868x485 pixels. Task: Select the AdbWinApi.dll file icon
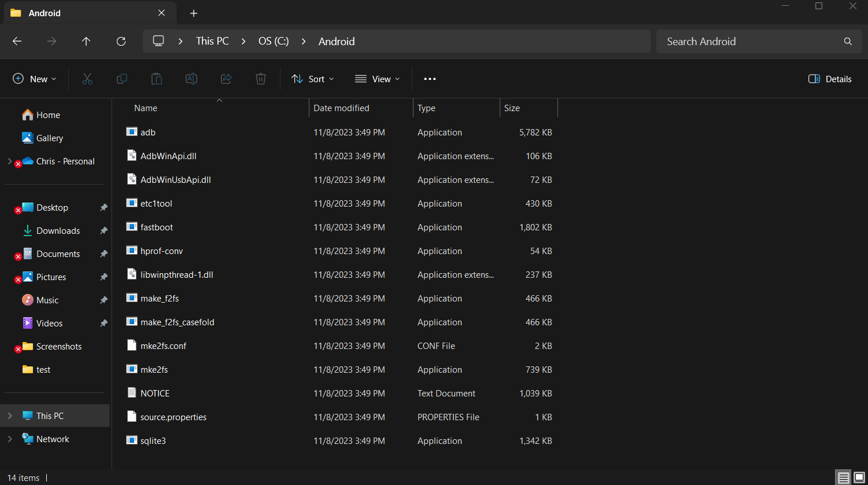(132, 155)
